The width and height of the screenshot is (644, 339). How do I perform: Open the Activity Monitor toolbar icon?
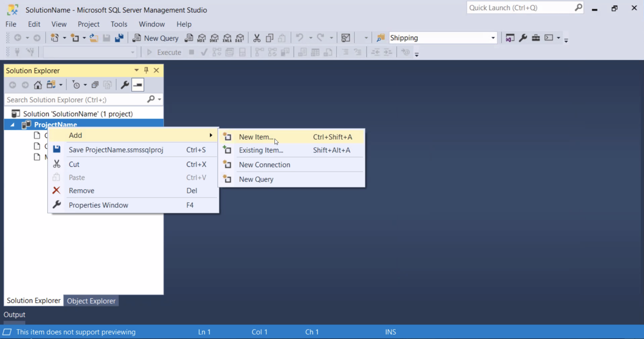[346, 38]
